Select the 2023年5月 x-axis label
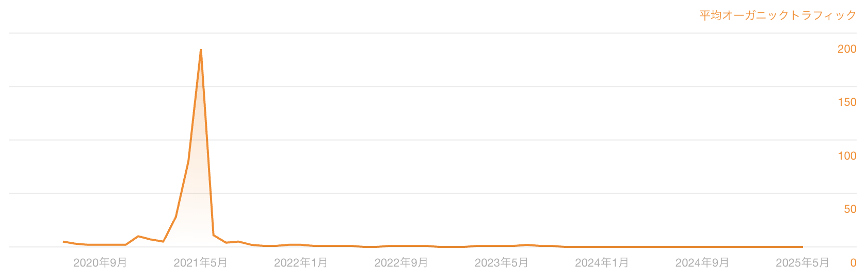The width and height of the screenshot is (868, 280). tap(502, 262)
